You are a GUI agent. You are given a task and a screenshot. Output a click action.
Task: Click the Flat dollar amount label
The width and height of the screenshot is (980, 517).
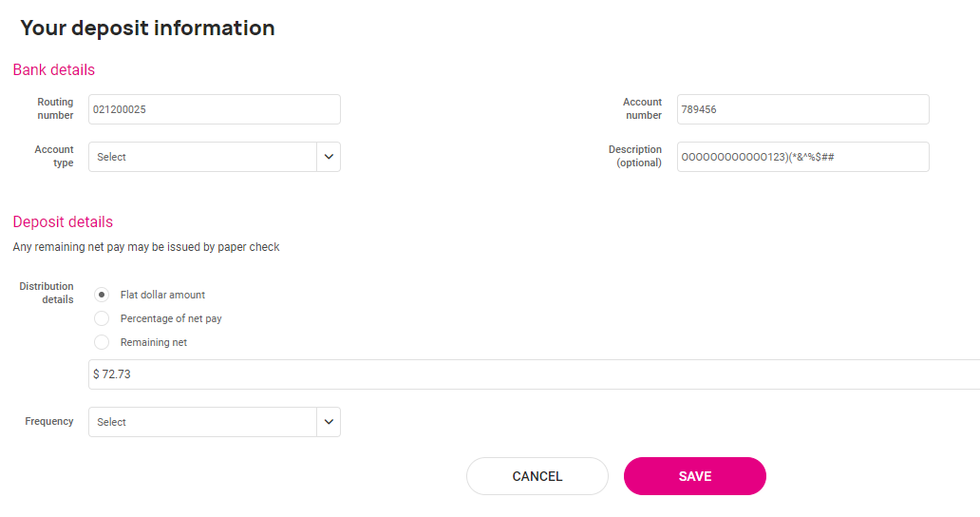point(162,295)
